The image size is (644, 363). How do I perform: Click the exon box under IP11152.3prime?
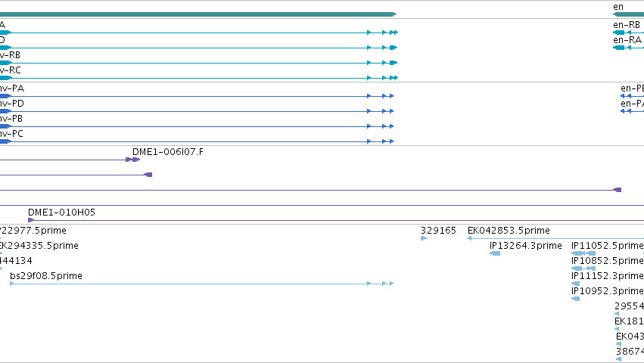click(575, 284)
